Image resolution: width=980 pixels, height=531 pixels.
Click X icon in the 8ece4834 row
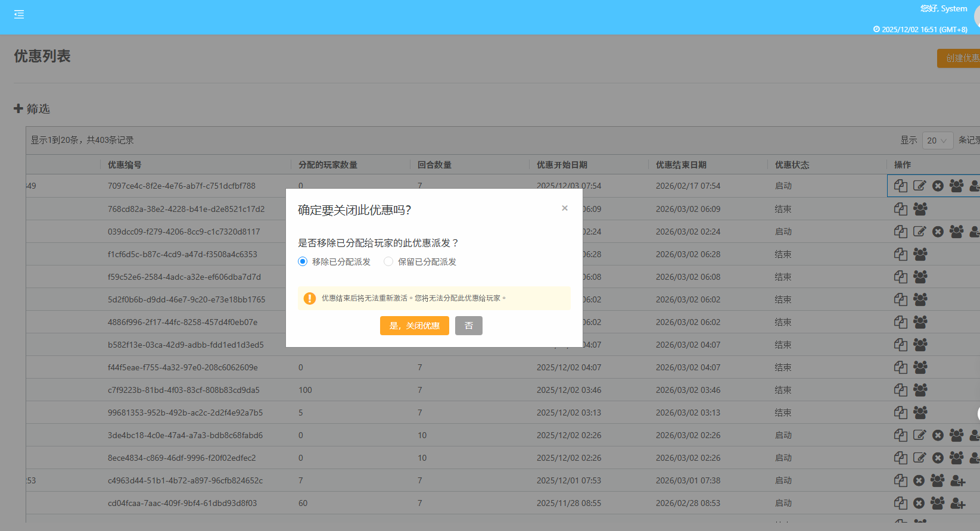click(938, 458)
